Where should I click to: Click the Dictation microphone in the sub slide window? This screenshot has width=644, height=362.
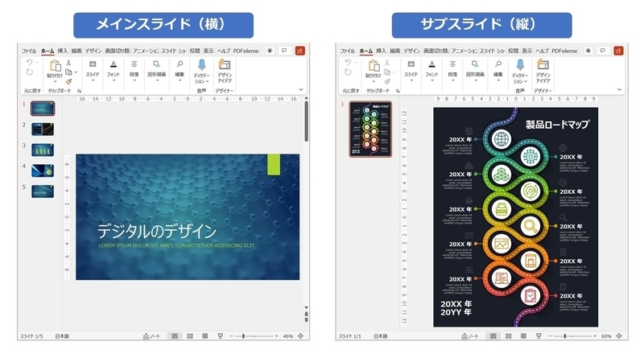tap(520, 65)
